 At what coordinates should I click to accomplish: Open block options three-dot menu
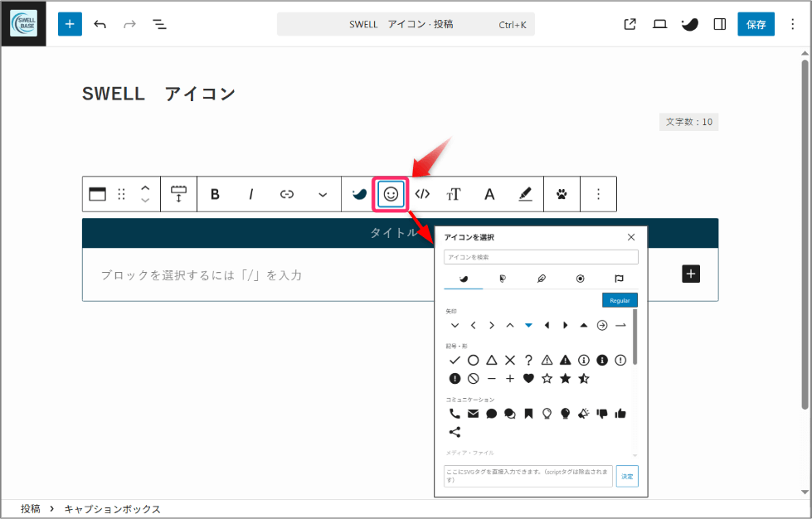pos(598,194)
